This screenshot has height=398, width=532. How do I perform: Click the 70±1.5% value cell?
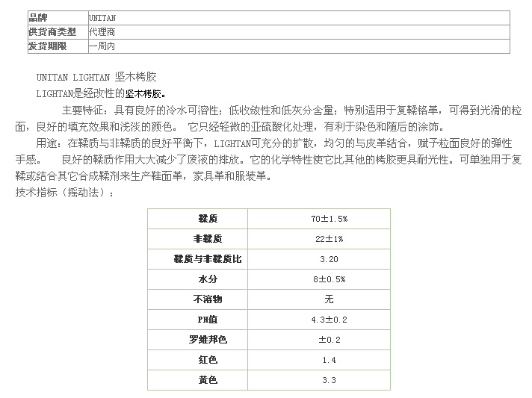point(329,219)
